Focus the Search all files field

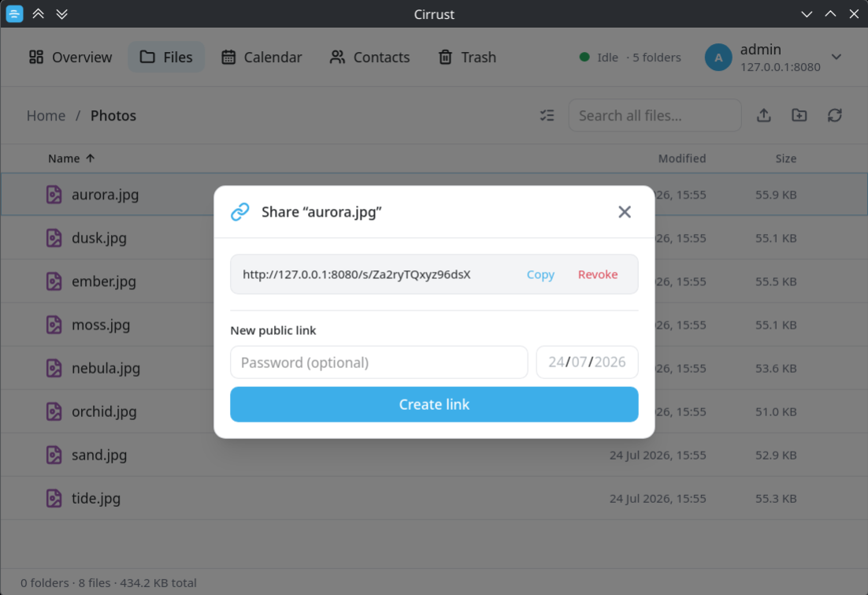point(655,115)
